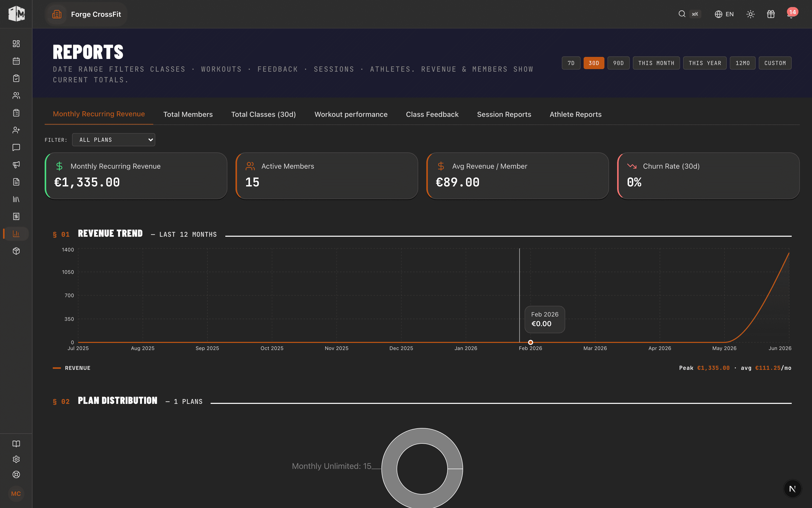The height and width of the screenshot is (508, 812).
Task: Expand the ALL PLANS filter dropdown
Action: [x=114, y=140]
